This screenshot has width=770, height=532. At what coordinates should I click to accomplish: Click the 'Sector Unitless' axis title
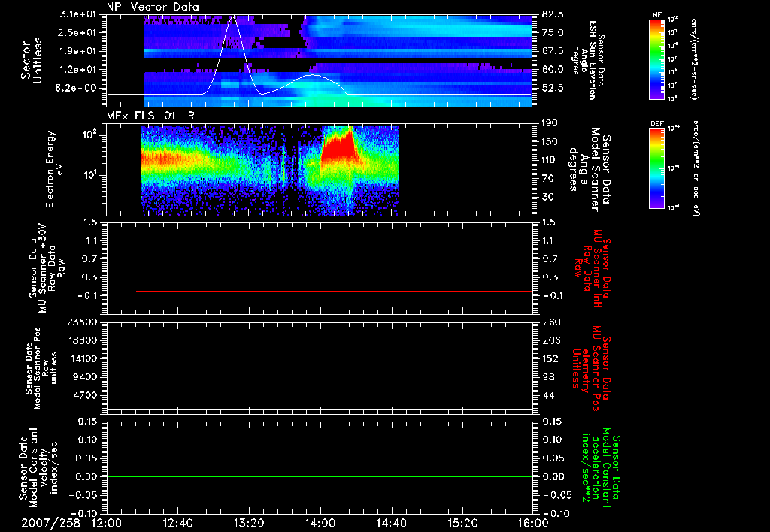pos(32,60)
